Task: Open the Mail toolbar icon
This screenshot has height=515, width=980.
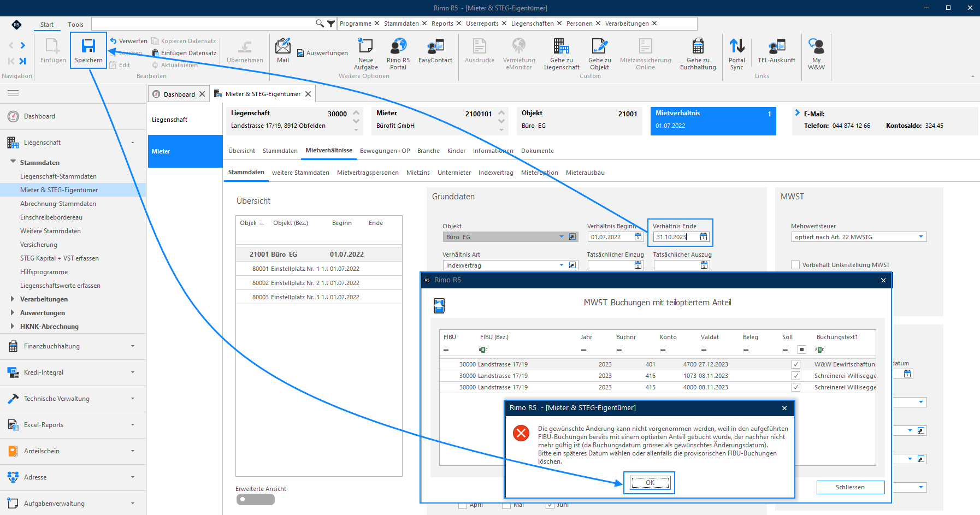Action: pos(283,46)
